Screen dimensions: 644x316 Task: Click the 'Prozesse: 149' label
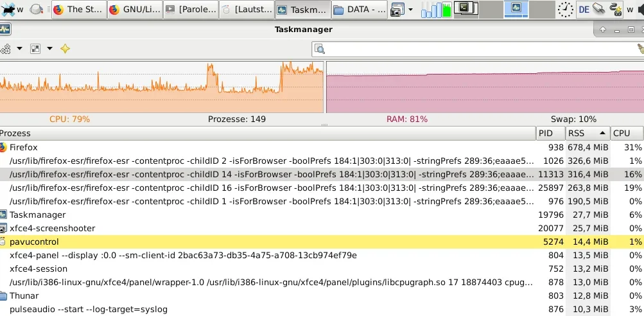237,119
